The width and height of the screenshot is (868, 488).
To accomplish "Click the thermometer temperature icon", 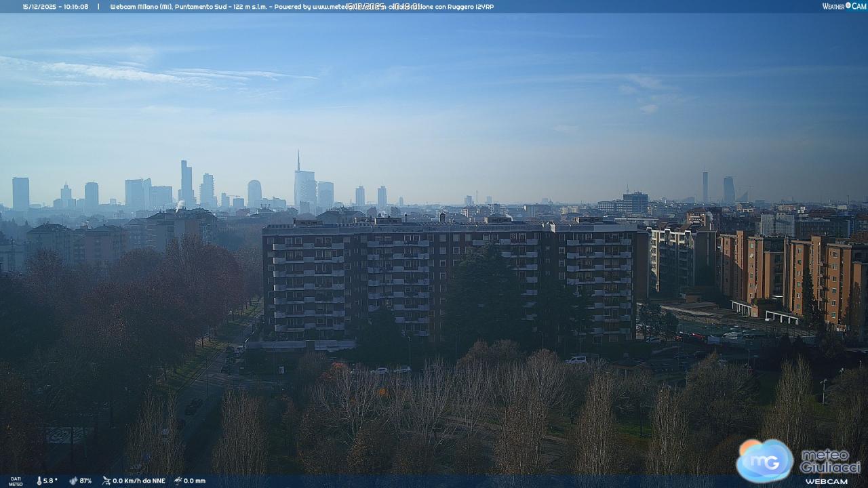I will click(x=39, y=481).
